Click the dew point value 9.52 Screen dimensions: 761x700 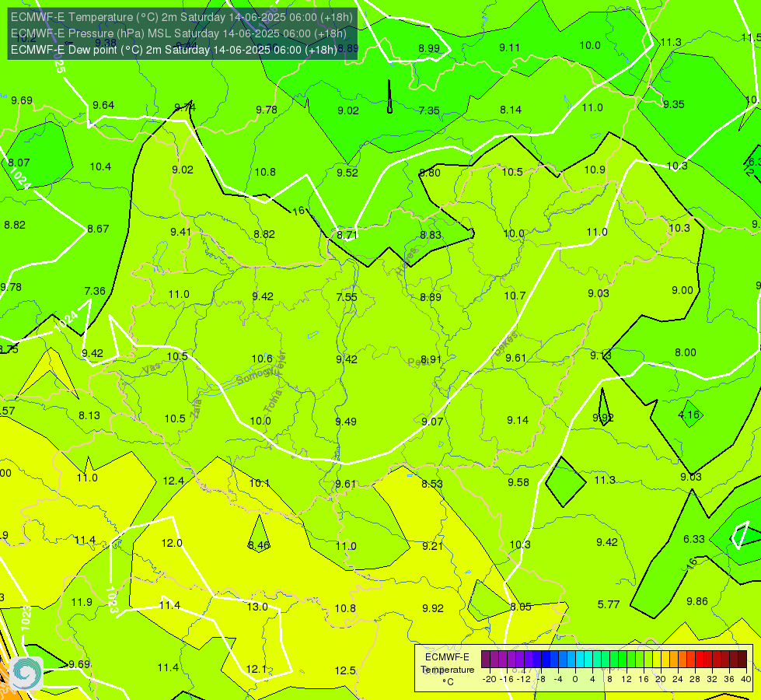click(x=347, y=173)
